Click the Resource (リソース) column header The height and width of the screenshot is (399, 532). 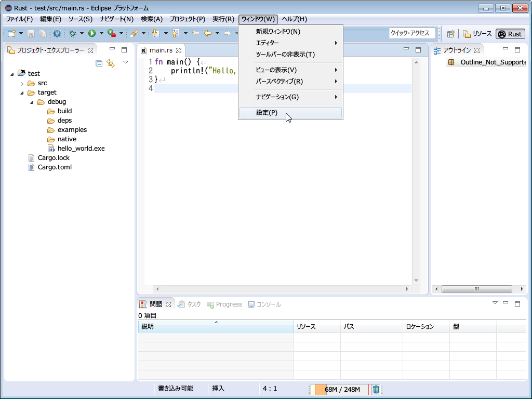(x=317, y=326)
